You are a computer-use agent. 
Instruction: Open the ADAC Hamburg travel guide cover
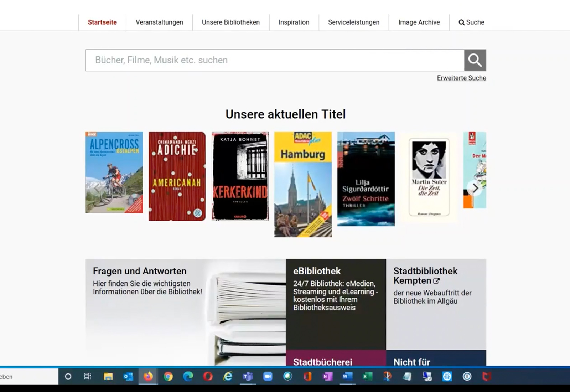tap(303, 184)
